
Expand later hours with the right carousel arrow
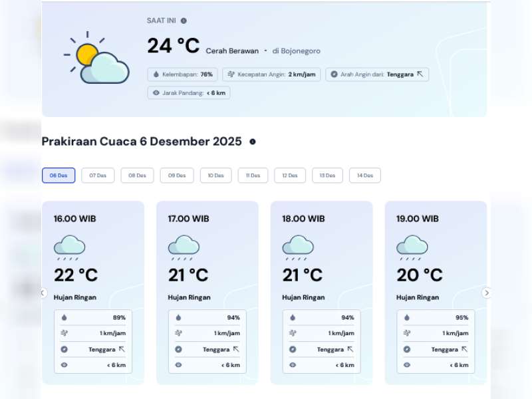pyautogui.click(x=487, y=293)
